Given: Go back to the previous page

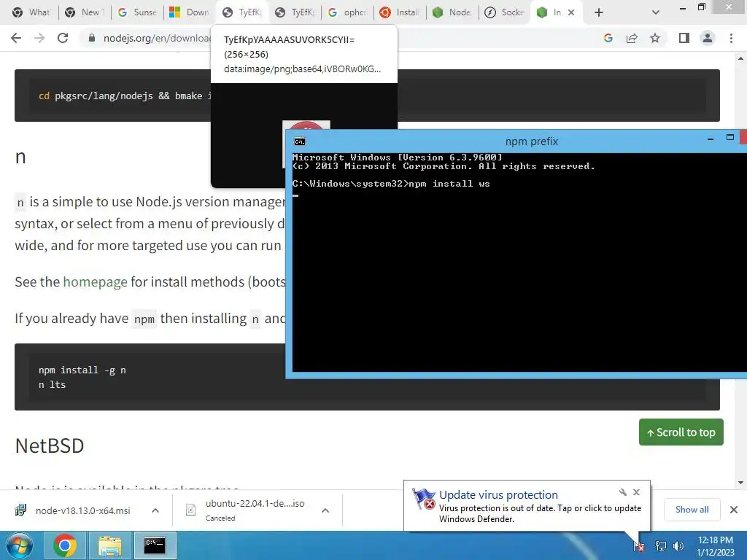Looking at the screenshot, I should click(16, 38).
